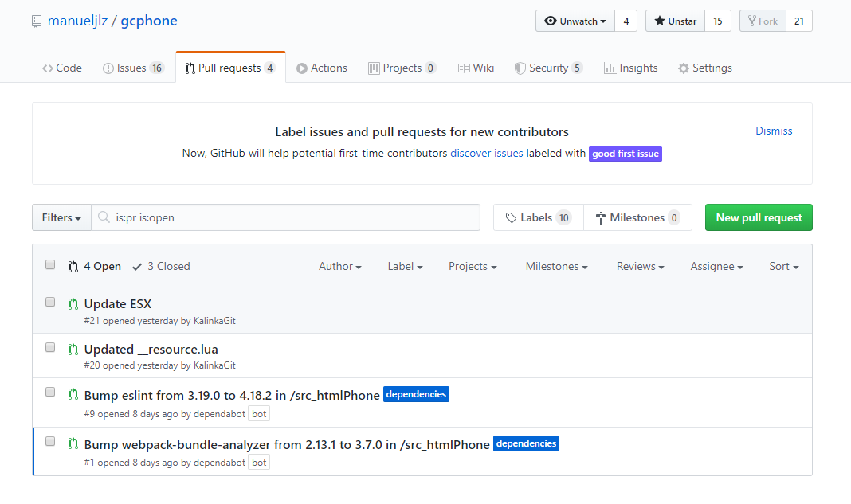Click the fork count 21
The width and height of the screenshot is (851, 504).
[799, 21]
